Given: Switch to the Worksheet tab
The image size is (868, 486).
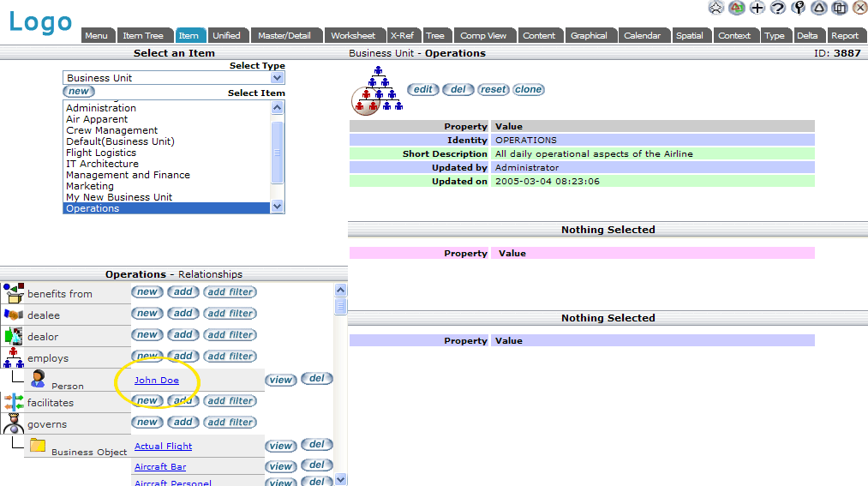Looking at the screenshot, I should click(x=353, y=36).
